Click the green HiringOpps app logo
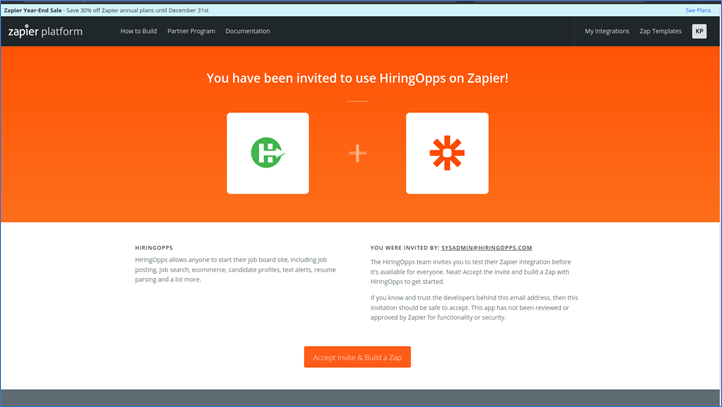Viewport: 722px width, 407px height. point(268,153)
